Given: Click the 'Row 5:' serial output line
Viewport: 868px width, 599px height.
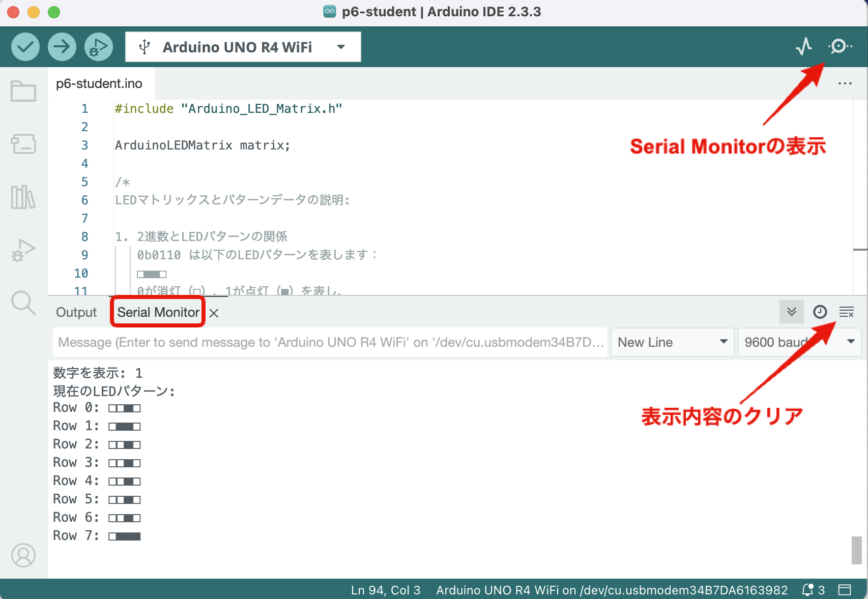Looking at the screenshot, I should coord(97,499).
